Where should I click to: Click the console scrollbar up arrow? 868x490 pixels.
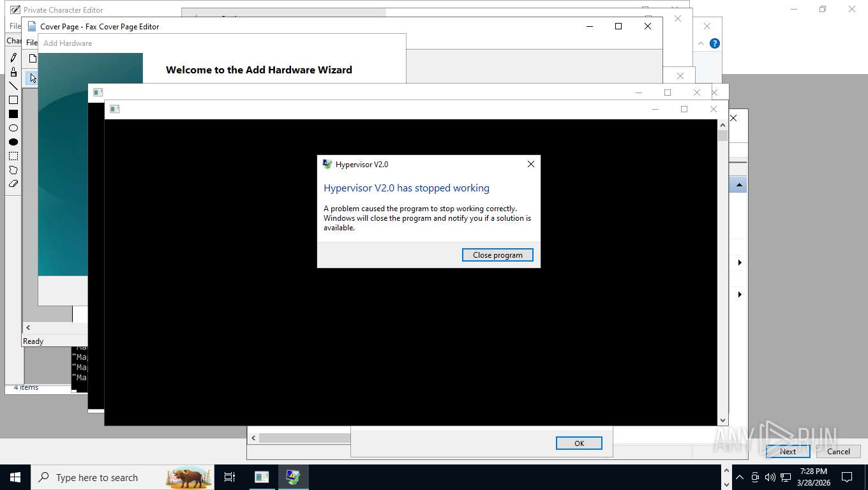click(x=723, y=124)
